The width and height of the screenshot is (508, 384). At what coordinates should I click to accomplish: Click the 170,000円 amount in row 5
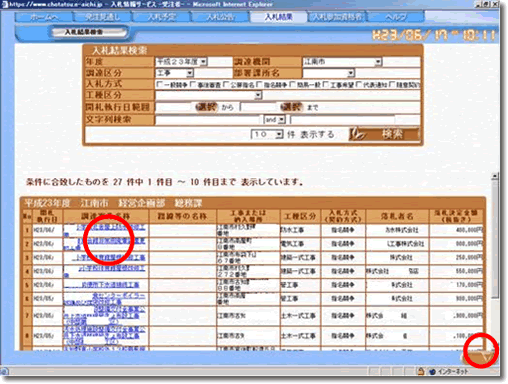(x=469, y=285)
